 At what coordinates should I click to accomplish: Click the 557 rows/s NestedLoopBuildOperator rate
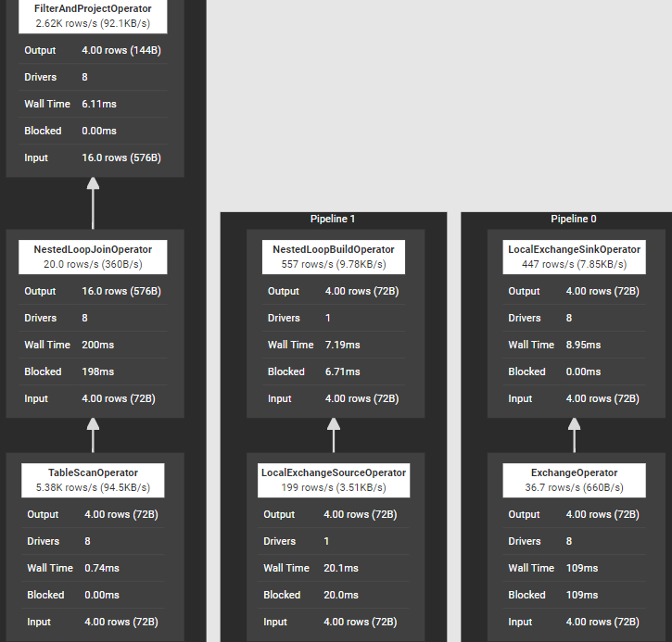point(334,264)
